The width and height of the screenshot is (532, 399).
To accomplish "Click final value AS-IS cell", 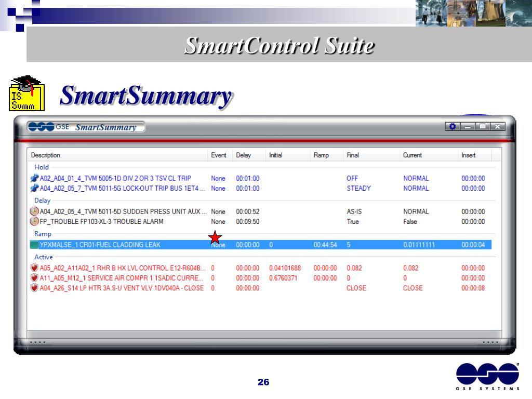I will click(x=354, y=211).
